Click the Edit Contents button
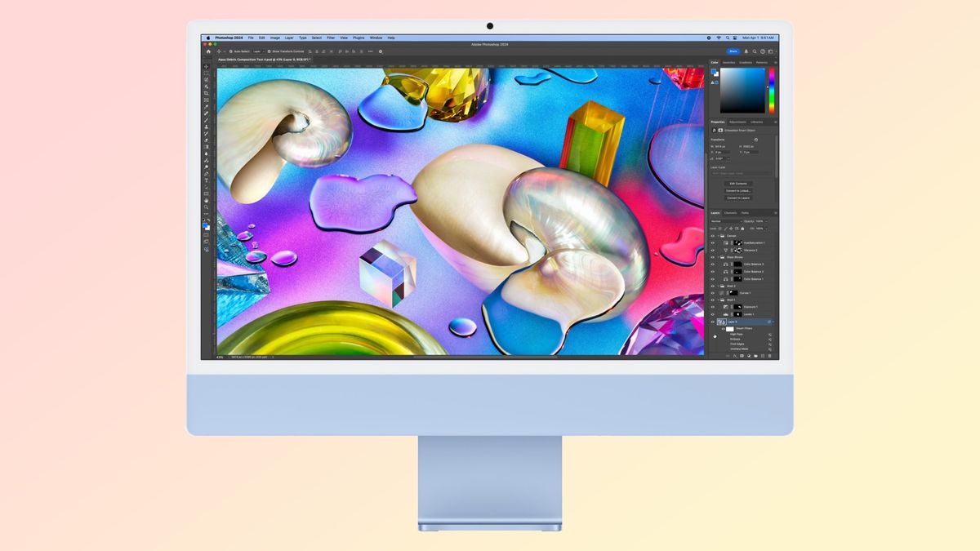Image resolution: width=980 pixels, height=551 pixels. pos(741,183)
